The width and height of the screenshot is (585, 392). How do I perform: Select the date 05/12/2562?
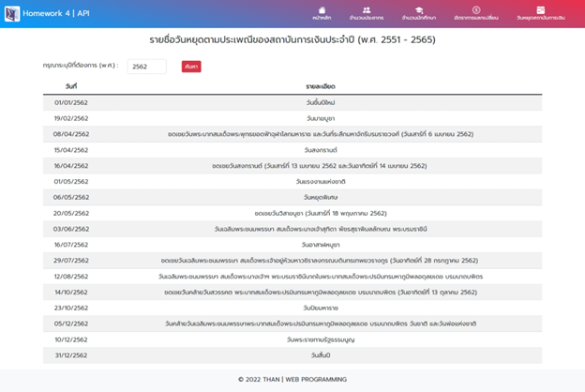[71, 324]
